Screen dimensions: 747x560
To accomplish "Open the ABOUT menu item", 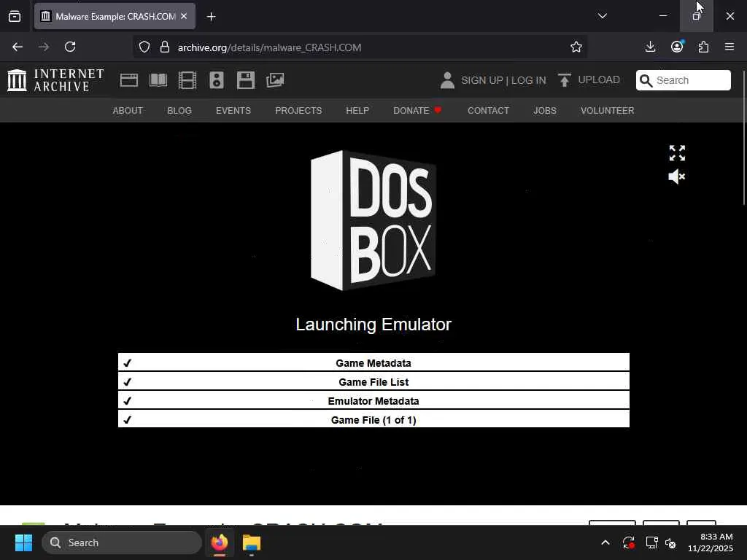I will coord(128,111).
